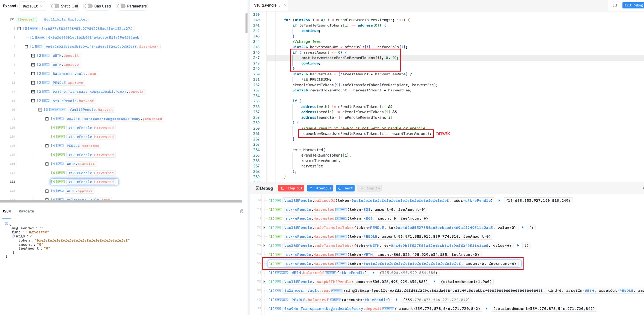
Task: Toggle the Static Call switch
Action: (55, 6)
